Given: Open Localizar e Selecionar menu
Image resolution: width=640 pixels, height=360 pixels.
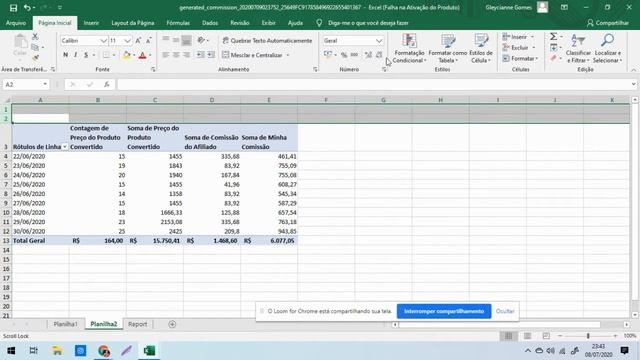Looking at the screenshot, I should (x=607, y=48).
